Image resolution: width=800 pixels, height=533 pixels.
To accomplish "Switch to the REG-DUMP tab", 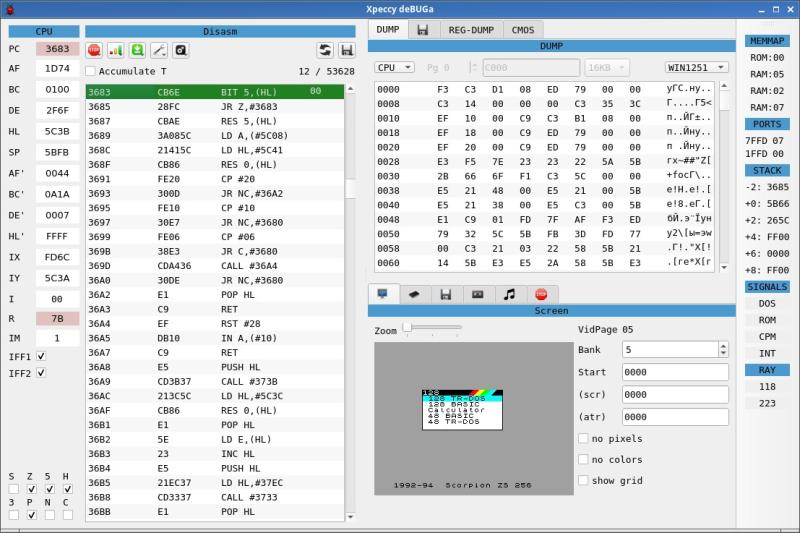I will point(468,30).
